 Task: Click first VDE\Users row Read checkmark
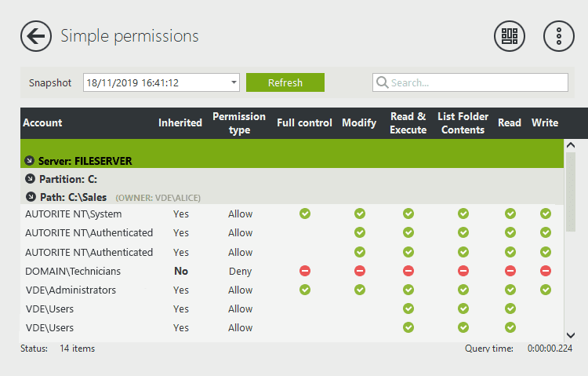(510, 308)
